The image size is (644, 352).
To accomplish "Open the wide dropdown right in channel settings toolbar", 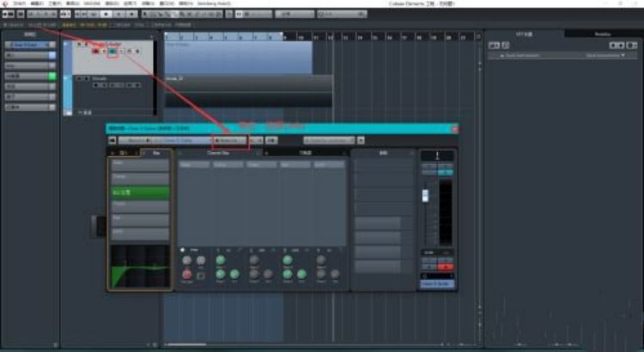I will click(x=329, y=141).
